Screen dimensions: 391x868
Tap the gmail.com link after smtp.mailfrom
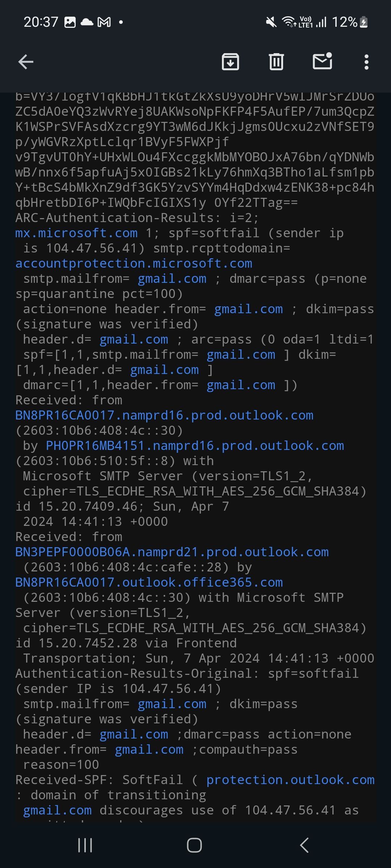point(172,278)
